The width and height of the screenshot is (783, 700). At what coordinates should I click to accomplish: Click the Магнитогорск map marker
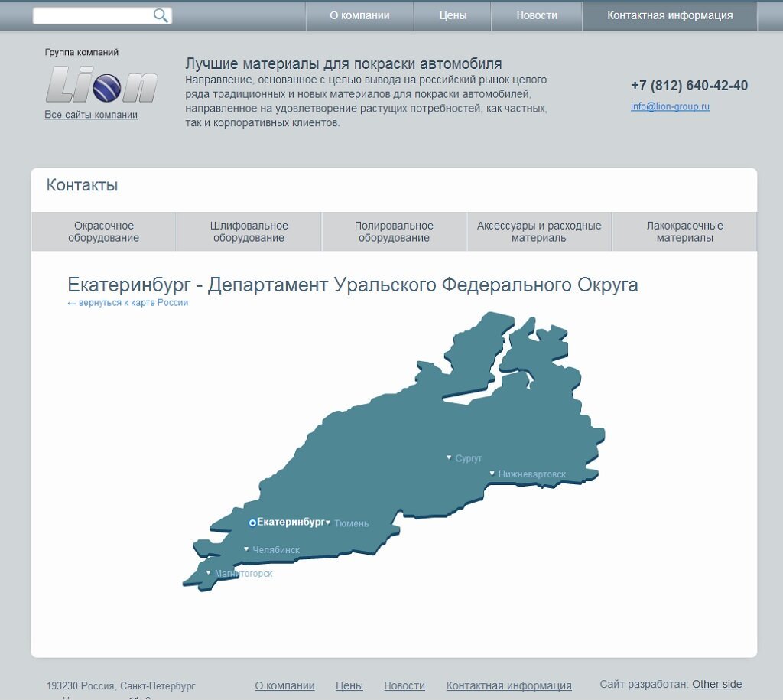click(209, 573)
